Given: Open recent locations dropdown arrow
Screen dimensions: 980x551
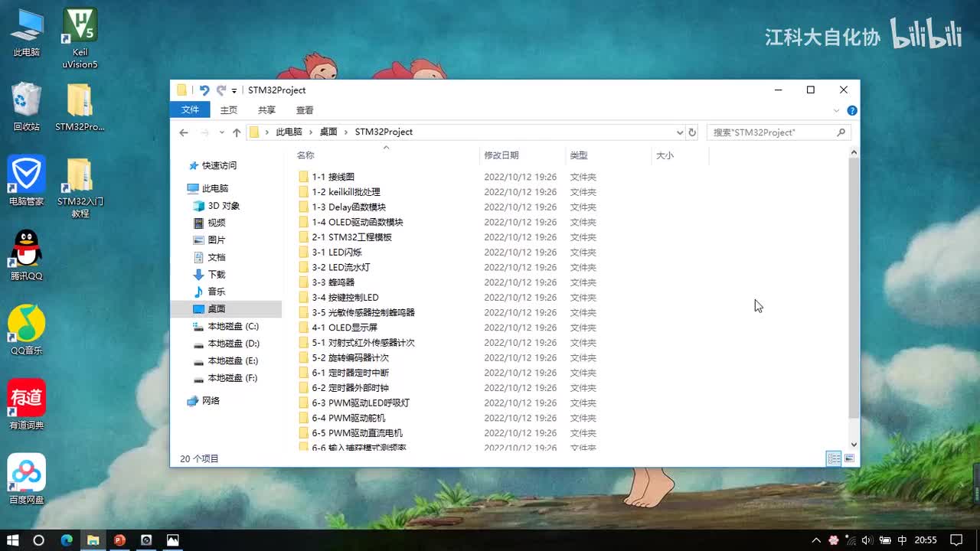Looking at the screenshot, I should tap(222, 132).
